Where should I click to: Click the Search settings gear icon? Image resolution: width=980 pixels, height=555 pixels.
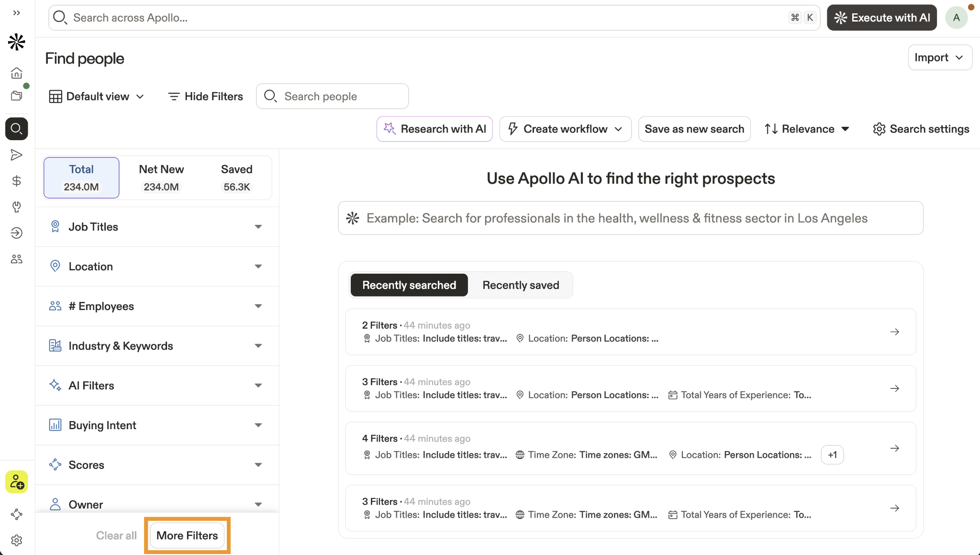(x=879, y=129)
